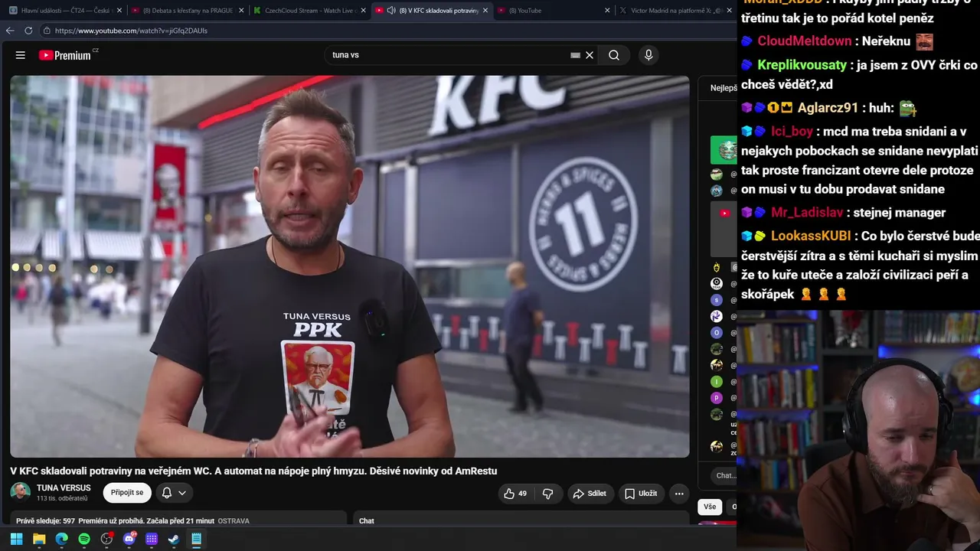The width and height of the screenshot is (980, 551).
Task: Open the TUNA VERSUS channel avatar
Action: tap(21, 492)
